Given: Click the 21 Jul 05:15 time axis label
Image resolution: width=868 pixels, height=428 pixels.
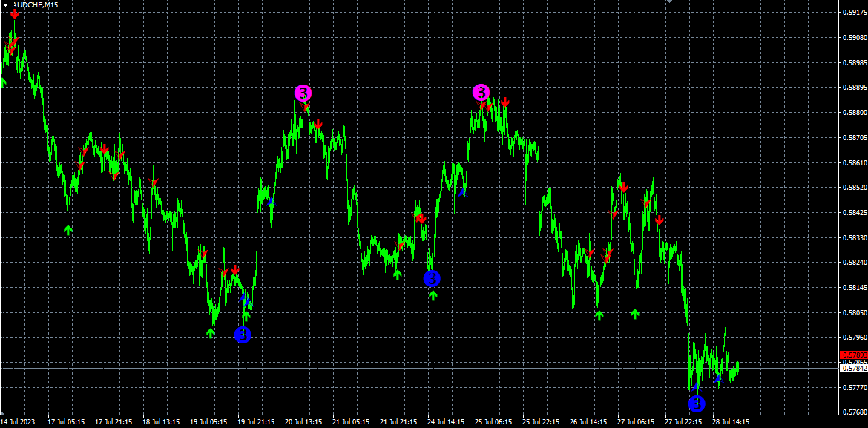Looking at the screenshot, I should [352, 422].
